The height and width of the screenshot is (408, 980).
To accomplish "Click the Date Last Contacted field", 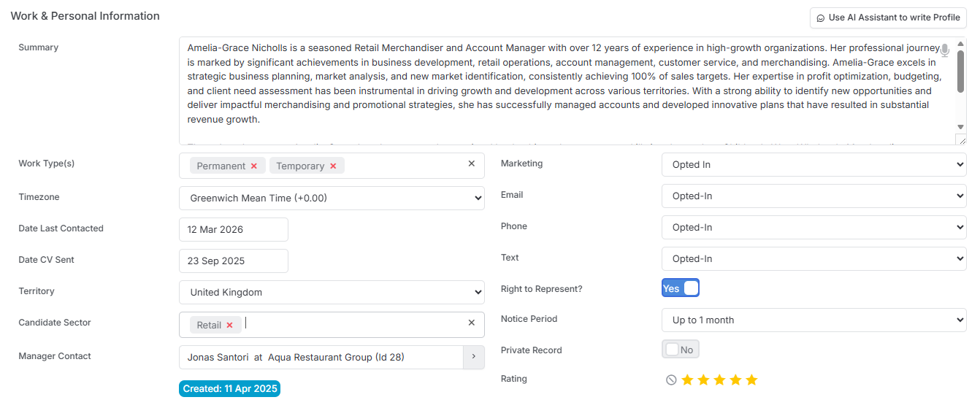I will 234,229.
